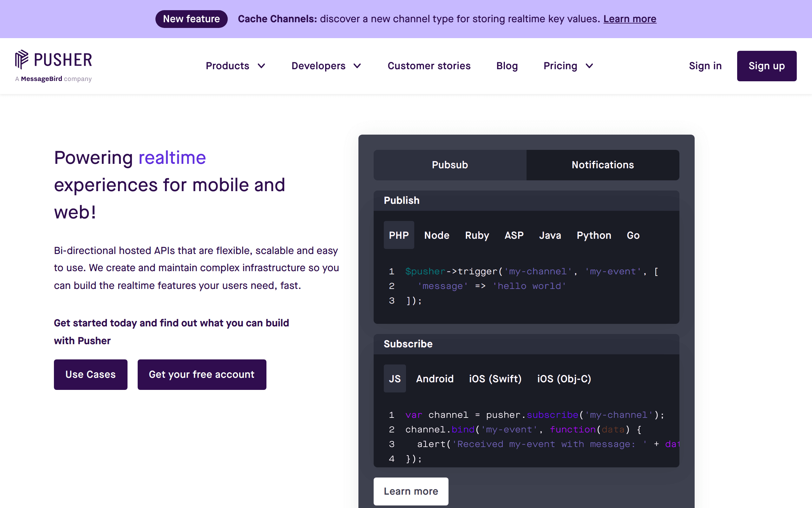Click the pusher.subscribe code line
The height and width of the screenshot is (508, 812).
(x=534, y=415)
